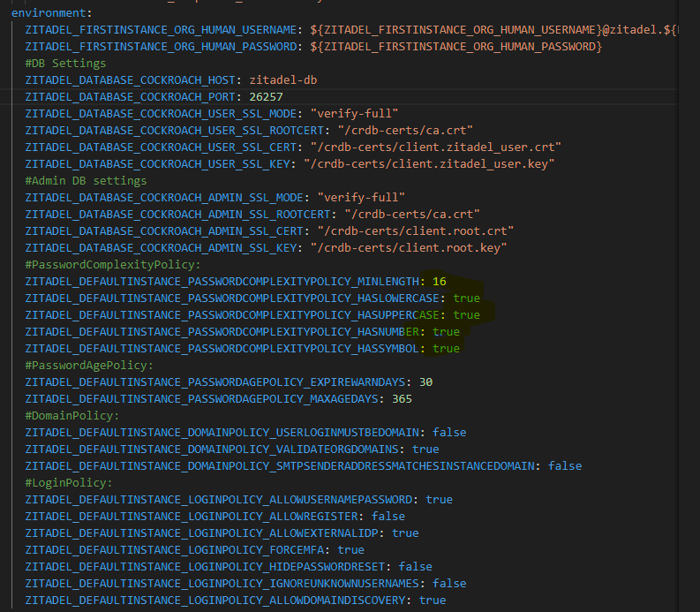
Task: Click ADMIN_SSL_ROOTCERT path value
Action: click(x=411, y=215)
